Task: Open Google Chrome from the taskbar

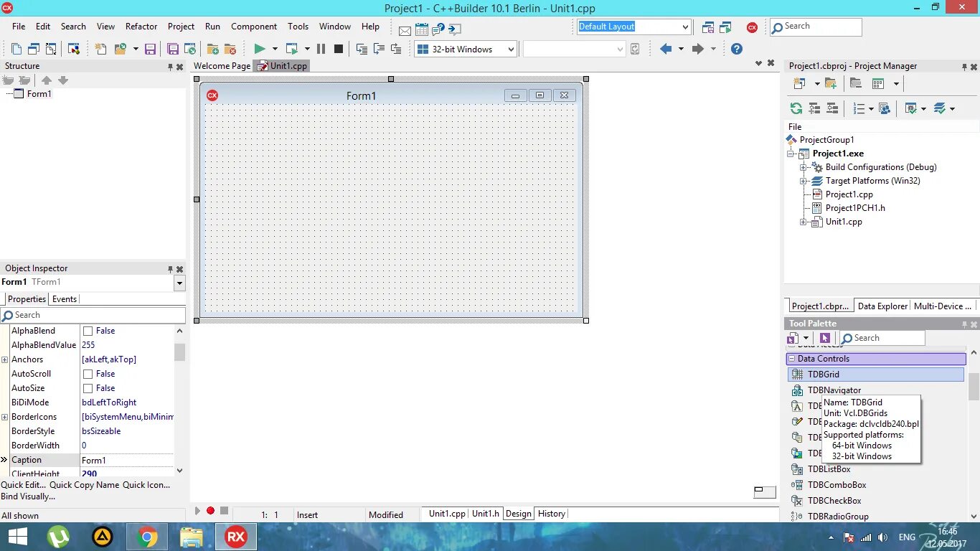Action: [x=147, y=537]
